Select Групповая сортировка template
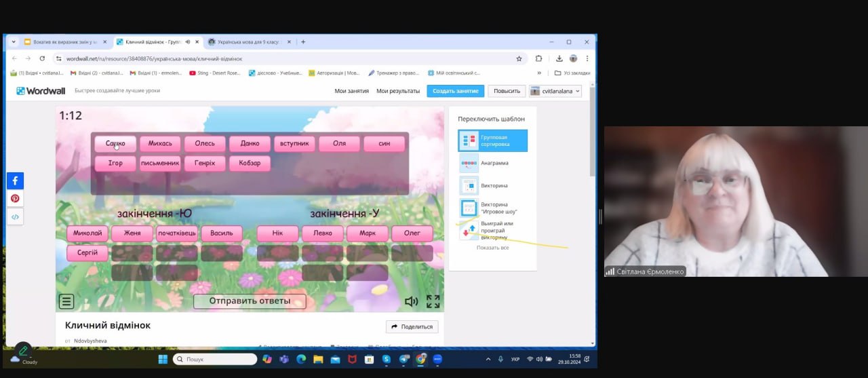Viewport: 868px width, 378px height. click(492, 140)
